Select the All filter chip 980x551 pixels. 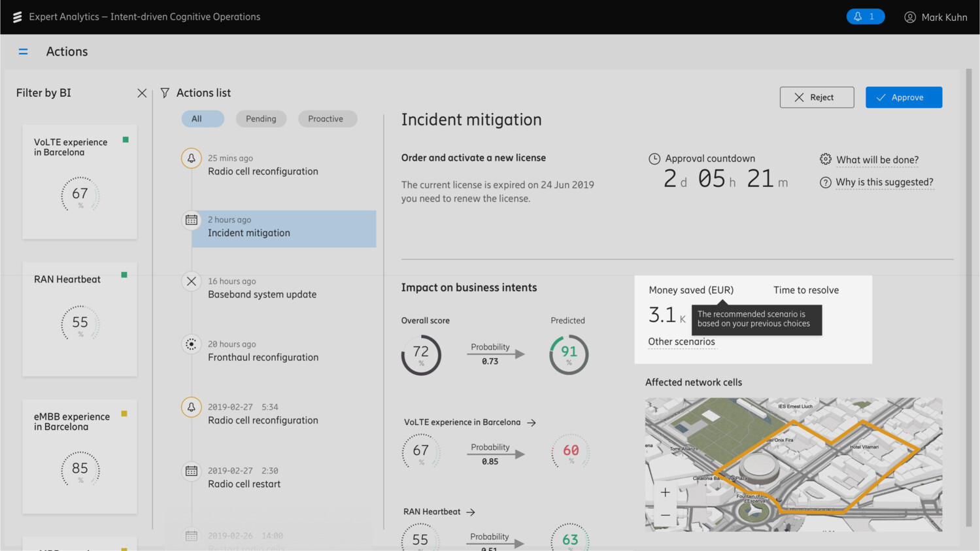click(197, 119)
